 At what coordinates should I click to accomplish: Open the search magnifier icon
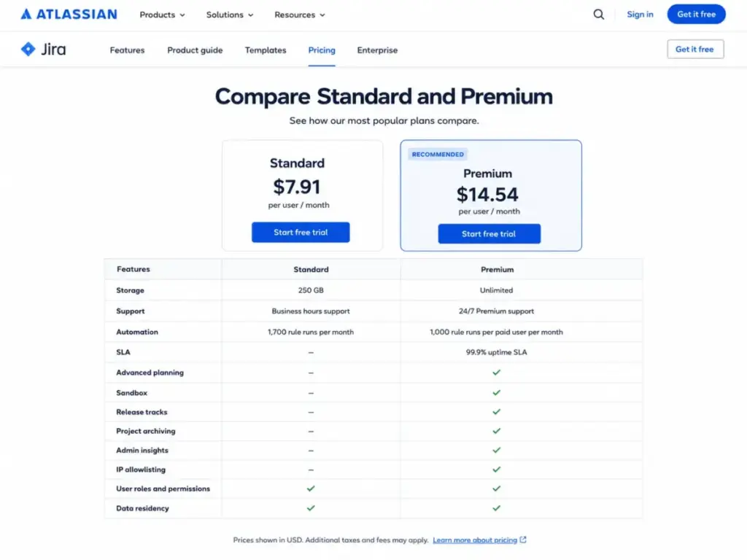point(598,15)
